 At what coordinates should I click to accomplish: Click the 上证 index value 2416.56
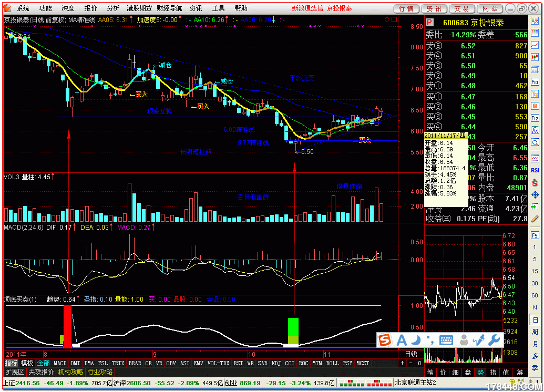[27, 383]
